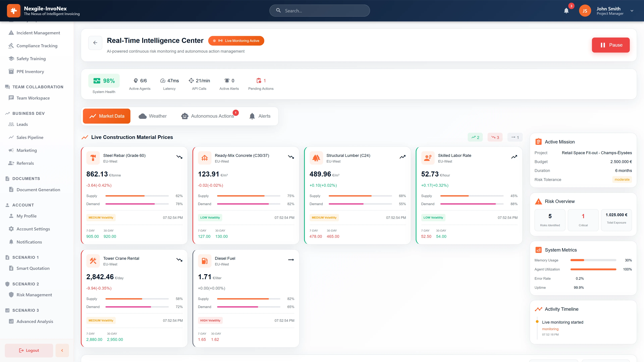Viewport: 644px width, 362px height.
Task: Open the Autonomous Actions tab
Action: [209, 116]
